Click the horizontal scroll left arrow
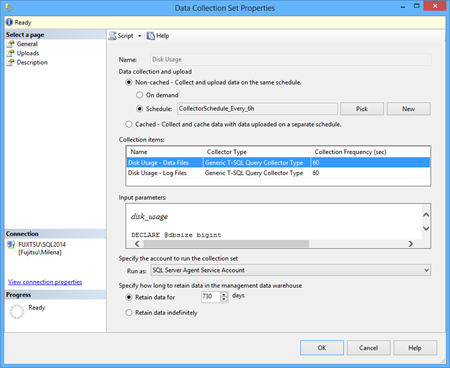 tap(137, 244)
